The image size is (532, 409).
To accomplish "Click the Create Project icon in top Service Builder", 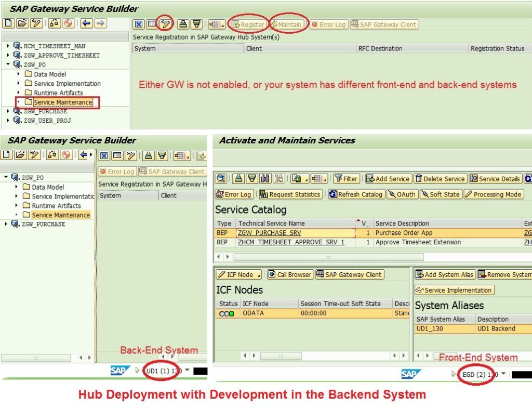I will click(8, 23).
